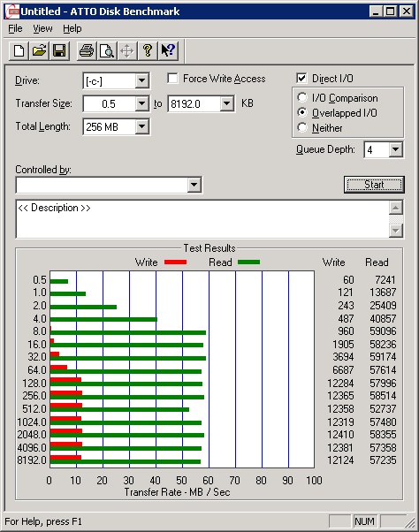Click the NUM indicator in status bar

[365, 521]
